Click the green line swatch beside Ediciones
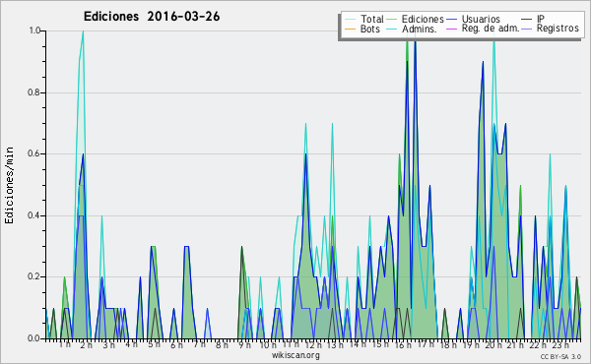This screenshot has height=364, width=591. pyautogui.click(x=392, y=20)
